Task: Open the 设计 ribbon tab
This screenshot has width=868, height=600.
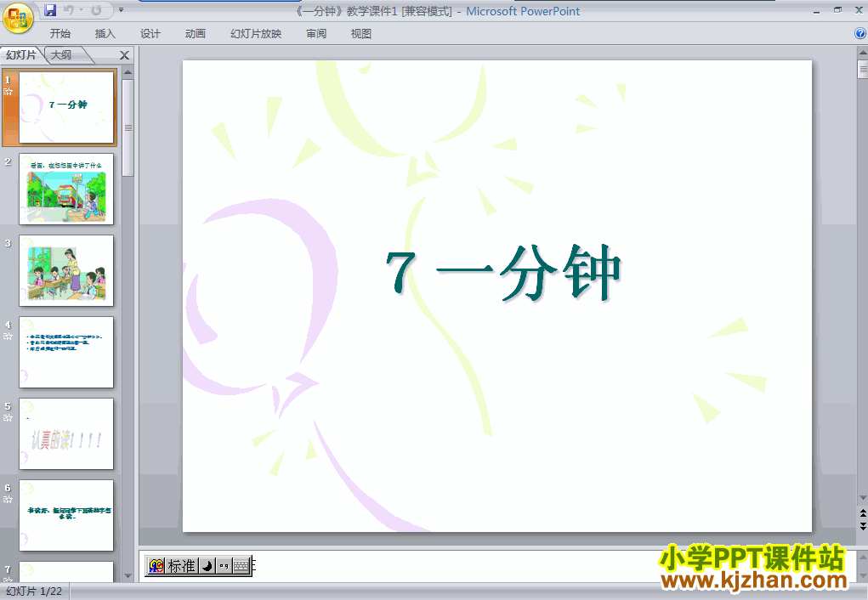Action: pyautogui.click(x=150, y=34)
